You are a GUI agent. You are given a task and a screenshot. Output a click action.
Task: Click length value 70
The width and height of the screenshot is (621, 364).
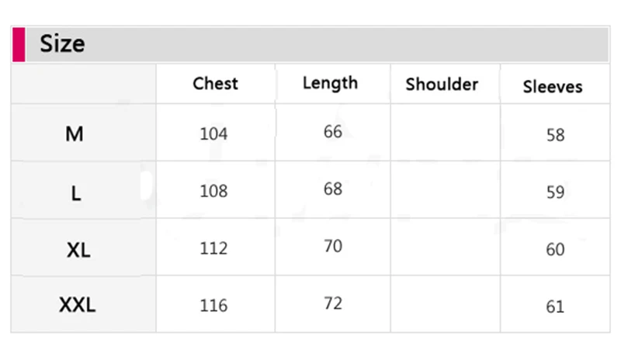pos(333,246)
